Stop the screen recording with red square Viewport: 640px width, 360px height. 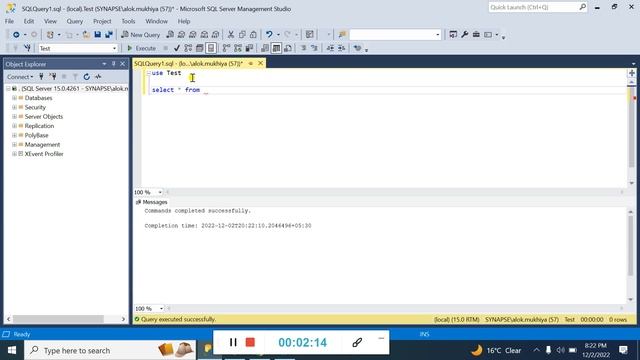250,342
